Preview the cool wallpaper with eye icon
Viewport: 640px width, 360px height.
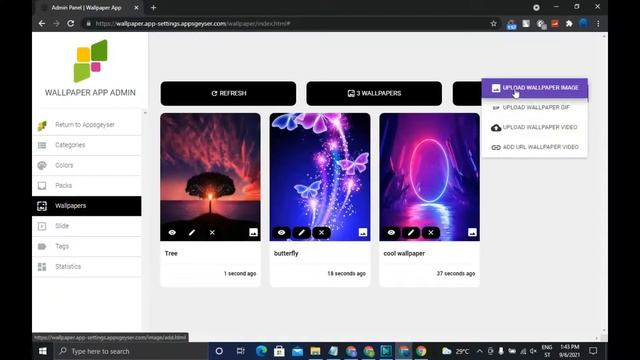pos(391,233)
